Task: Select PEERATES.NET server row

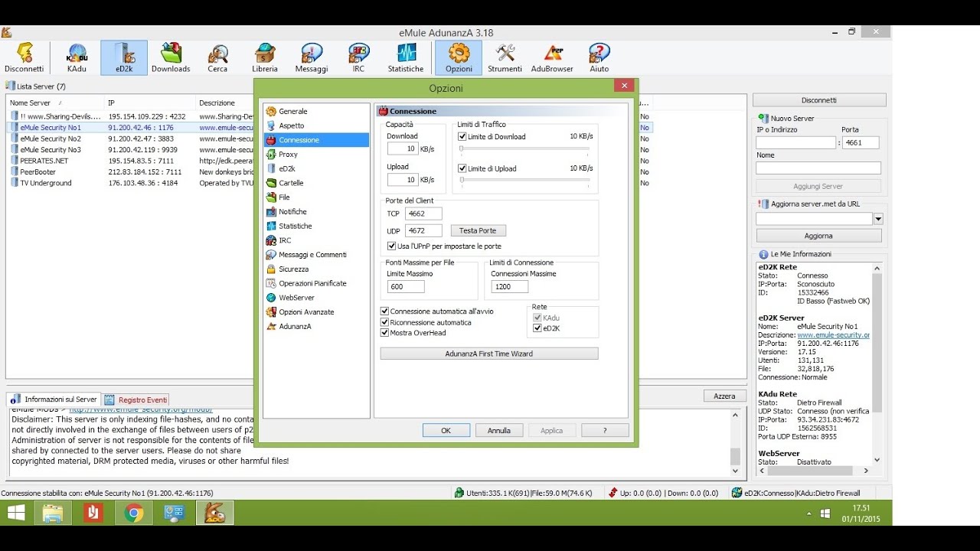Action: (329, 161)
